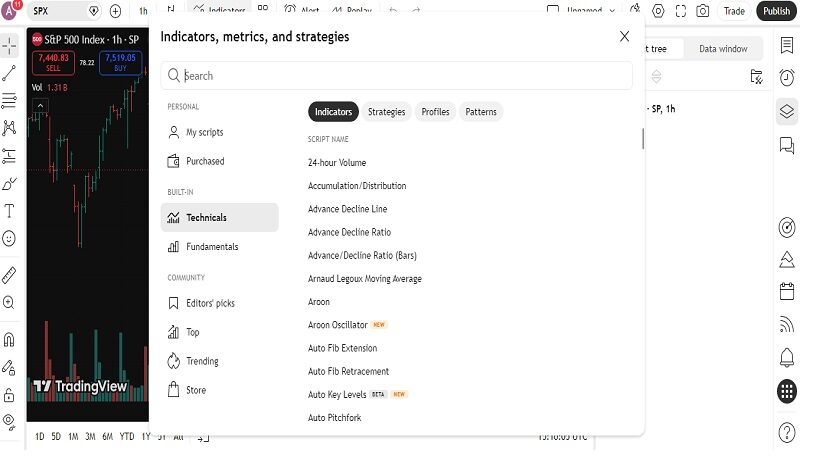Open the chats panel icon
Screen dimensions: 822x462
tap(787, 145)
